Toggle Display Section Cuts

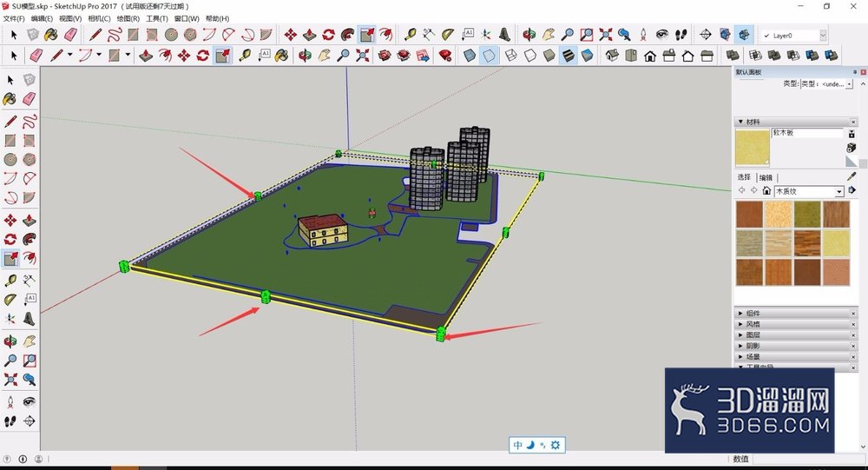tap(744, 35)
